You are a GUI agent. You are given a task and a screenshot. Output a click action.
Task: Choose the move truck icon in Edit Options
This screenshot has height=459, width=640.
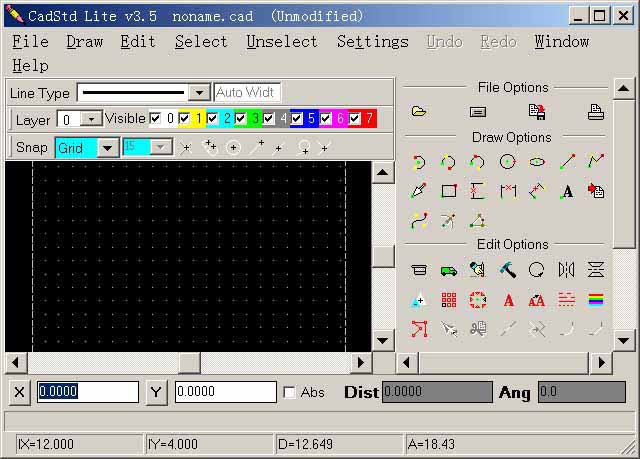[449, 269]
